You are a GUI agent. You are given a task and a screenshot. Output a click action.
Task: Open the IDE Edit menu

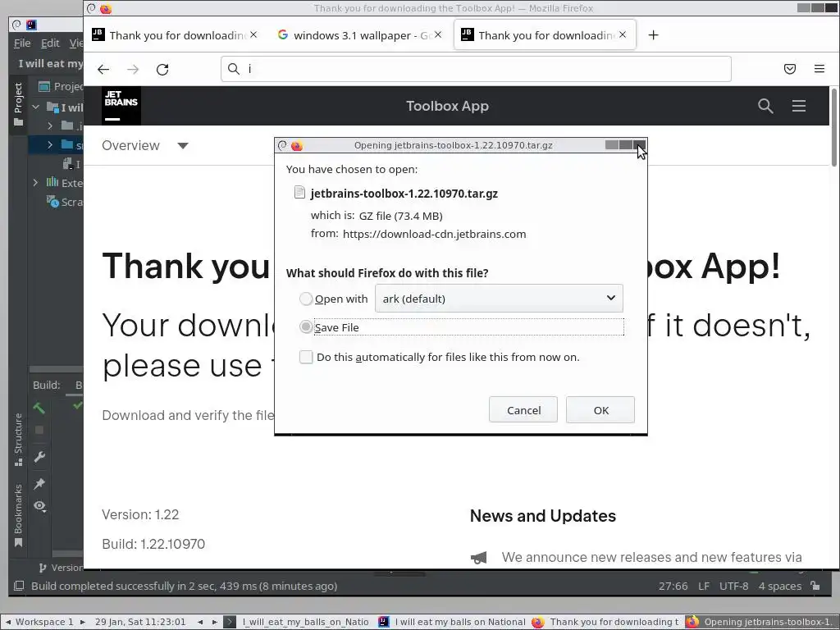pyautogui.click(x=50, y=43)
